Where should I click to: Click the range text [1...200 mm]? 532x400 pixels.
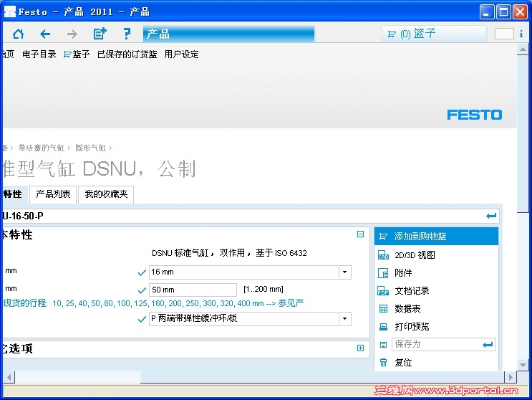point(263,290)
